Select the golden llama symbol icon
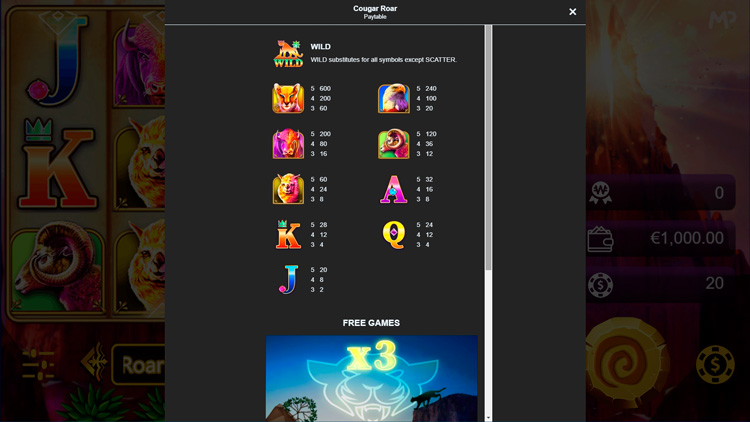Image resolution: width=750 pixels, height=422 pixels. pyautogui.click(x=288, y=189)
